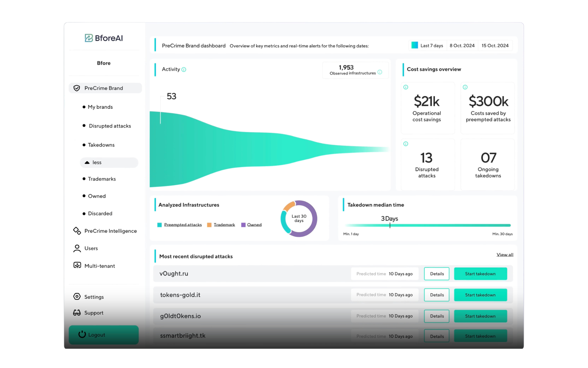Click the Preempted attacks teal color swatch
Image resolution: width=588 pixels, height=368 pixels.
click(160, 225)
